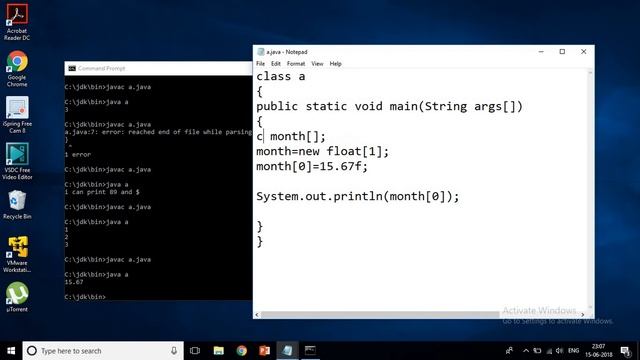Click the 'month[0]=15.67f;' line

[x=312, y=167]
